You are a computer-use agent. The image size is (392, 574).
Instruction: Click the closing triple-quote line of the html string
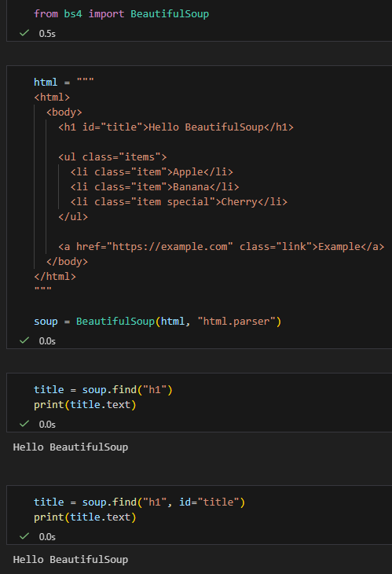tap(42, 289)
